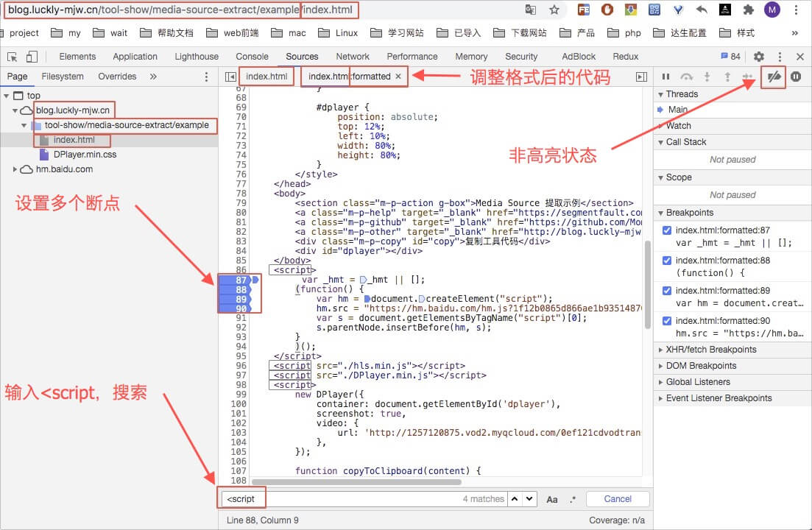Switch to the Elements tab

point(77,57)
